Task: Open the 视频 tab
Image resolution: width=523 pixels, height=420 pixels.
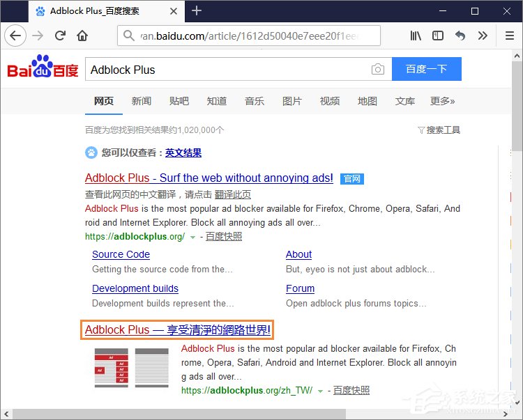Action: pyautogui.click(x=330, y=100)
